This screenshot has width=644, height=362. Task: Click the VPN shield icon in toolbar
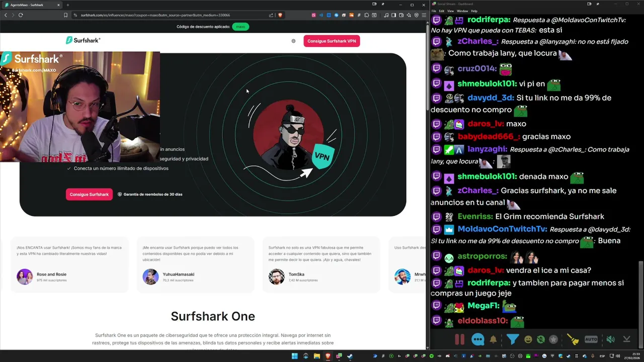pos(417,15)
